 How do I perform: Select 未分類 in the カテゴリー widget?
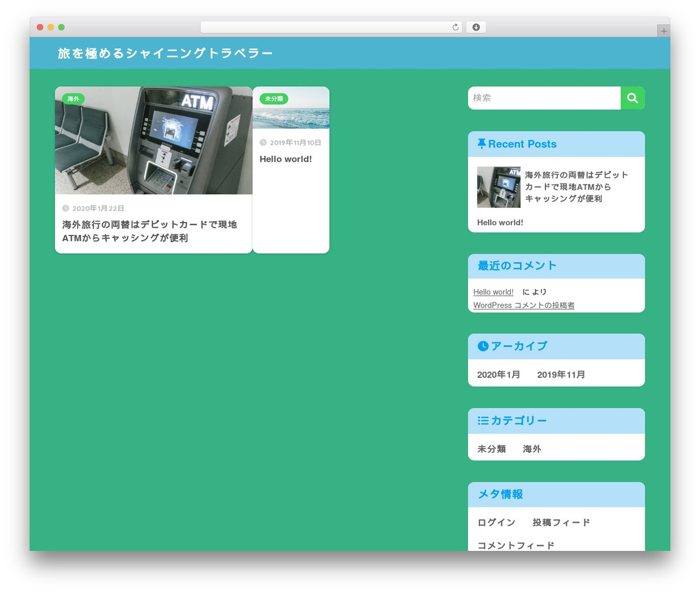pos(492,449)
